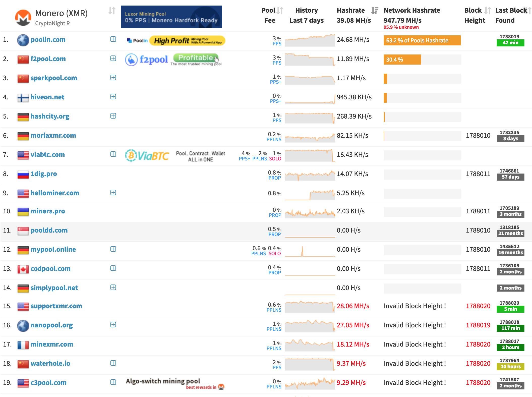Sort pools by name with the arrows beside Monero
This screenshot has width=532, height=397.
point(112,11)
